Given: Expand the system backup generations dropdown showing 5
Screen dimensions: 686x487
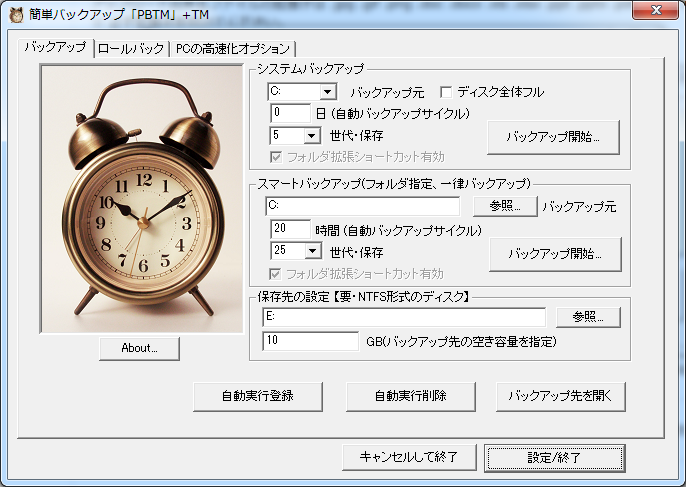Looking at the screenshot, I should (x=310, y=136).
